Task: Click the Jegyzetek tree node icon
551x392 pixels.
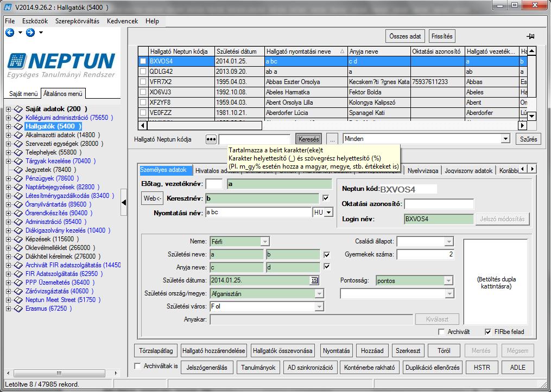Action: click(x=18, y=170)
